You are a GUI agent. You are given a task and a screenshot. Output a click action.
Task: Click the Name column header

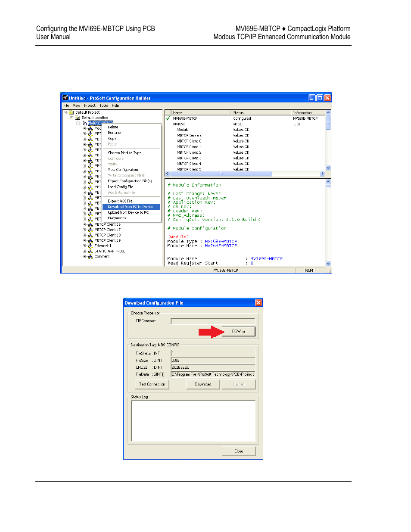click(201, 112)
